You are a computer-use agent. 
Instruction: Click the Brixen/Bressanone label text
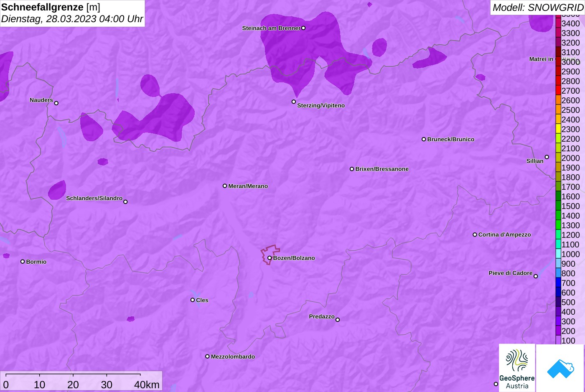(382, 169)
